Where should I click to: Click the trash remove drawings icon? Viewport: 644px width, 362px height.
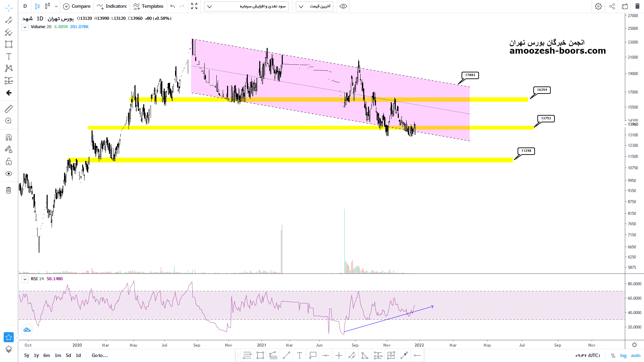pos(9,190)
